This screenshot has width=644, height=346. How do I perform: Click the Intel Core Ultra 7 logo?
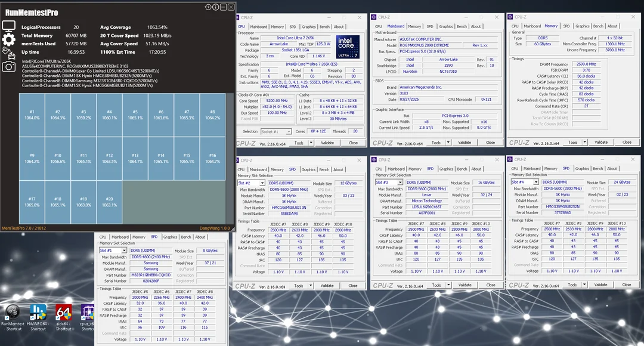[x=347, y=47]
